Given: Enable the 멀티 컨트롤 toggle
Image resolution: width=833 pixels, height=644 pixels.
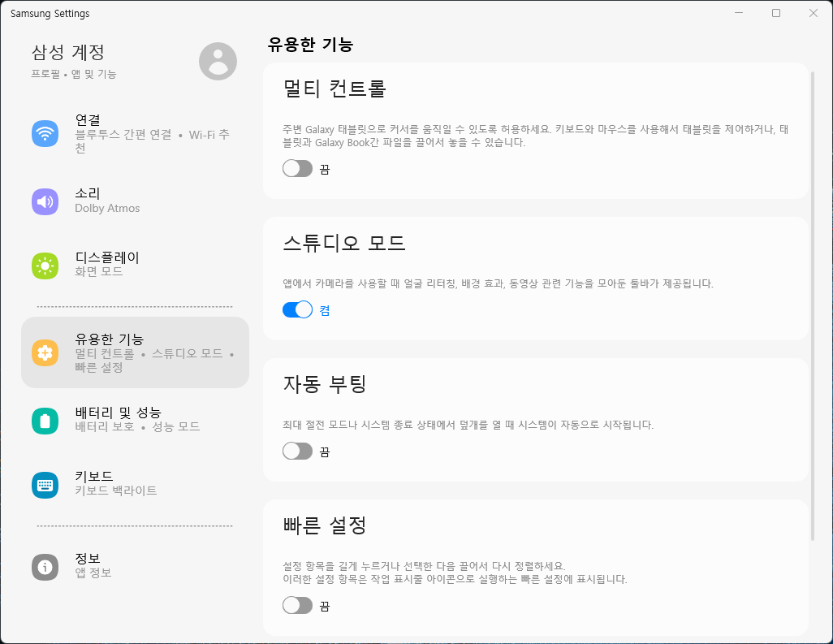Looking at the screenshot, I should coord(297,169).
